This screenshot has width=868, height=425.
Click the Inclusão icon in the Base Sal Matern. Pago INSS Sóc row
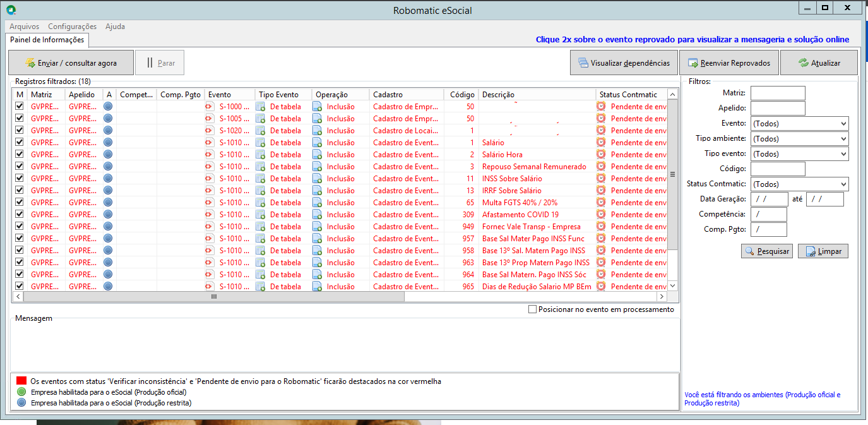[318, 275]
